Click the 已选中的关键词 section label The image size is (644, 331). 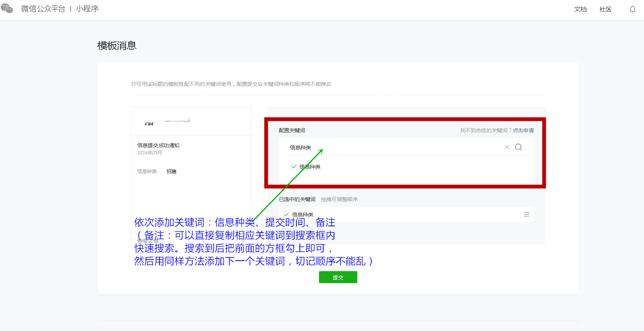click(297, 199)
